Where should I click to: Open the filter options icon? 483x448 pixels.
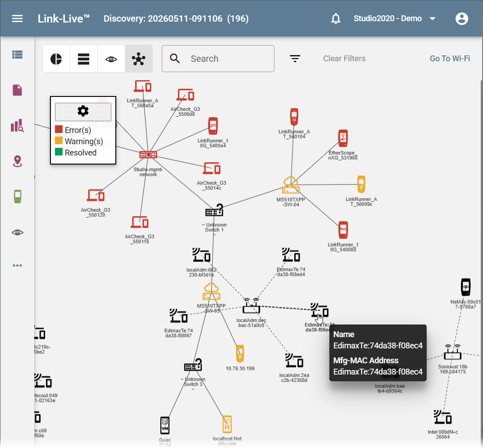pyautogui.click(x=295, y=59)
